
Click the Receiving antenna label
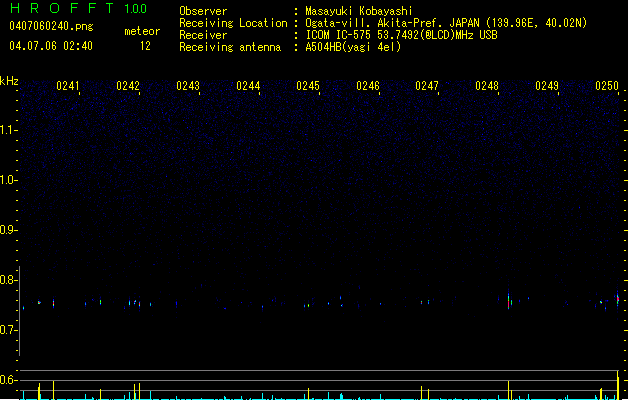pos(230,47)
